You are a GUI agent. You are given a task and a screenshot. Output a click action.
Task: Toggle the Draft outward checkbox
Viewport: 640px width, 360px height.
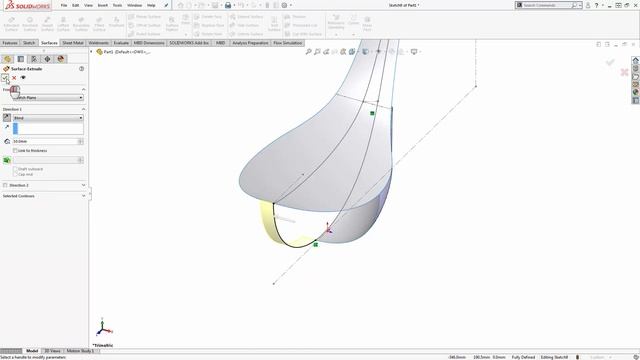click(x=16, y=169)
